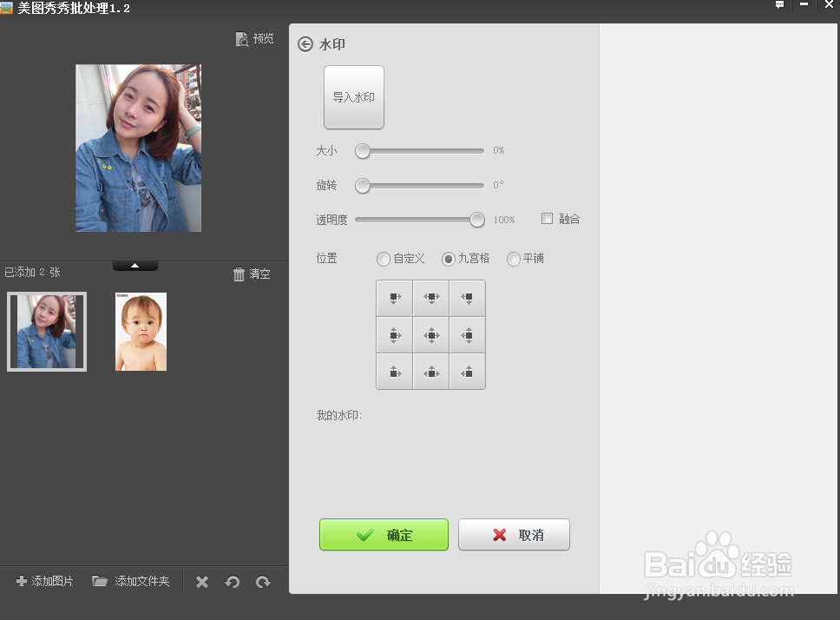Select the center watermark position icon
840x620 pixels.
coord(431,334)
